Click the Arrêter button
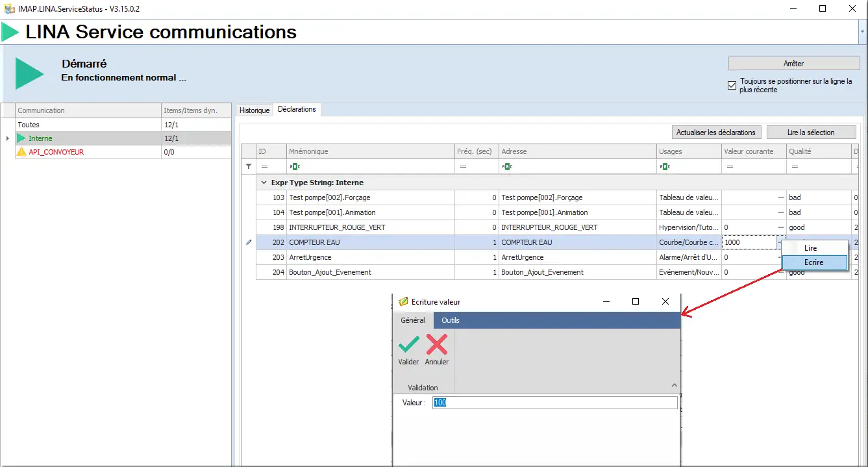The height and width of the screenshot is (467, 868). (794, 64)
